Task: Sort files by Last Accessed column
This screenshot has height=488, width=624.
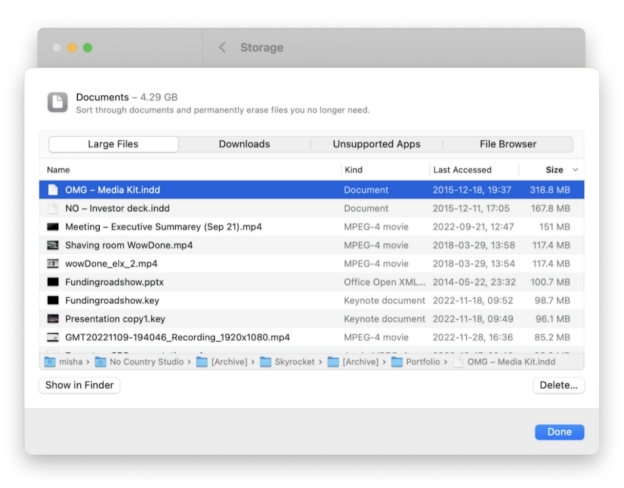Action: [x=462, y=170]
